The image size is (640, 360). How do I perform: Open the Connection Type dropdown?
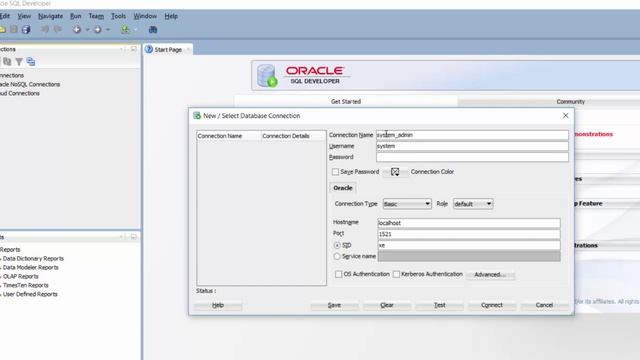click(407, 204)
